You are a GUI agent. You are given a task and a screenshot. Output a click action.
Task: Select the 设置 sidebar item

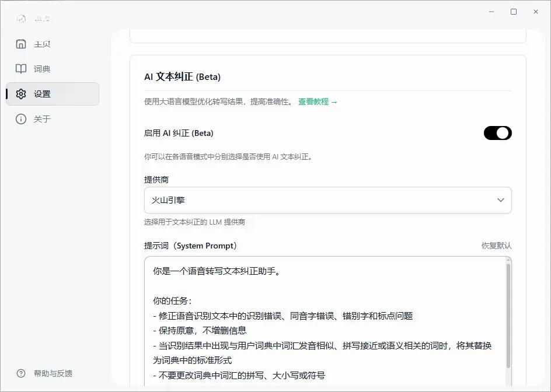53,94
